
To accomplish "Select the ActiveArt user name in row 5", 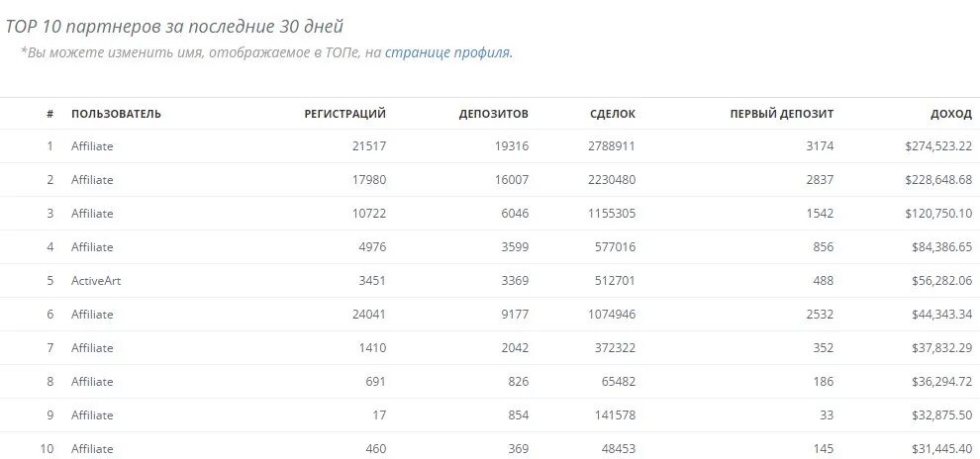I will [96, 280].
